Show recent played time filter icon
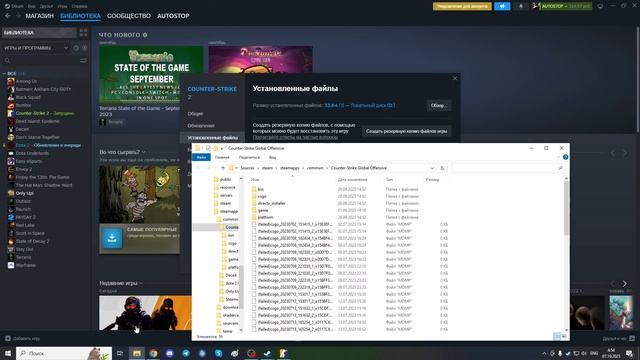 tap(76, 48)
